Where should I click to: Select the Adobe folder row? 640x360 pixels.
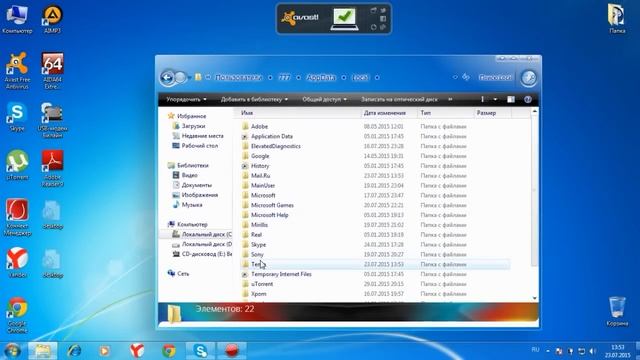point(375,127)
